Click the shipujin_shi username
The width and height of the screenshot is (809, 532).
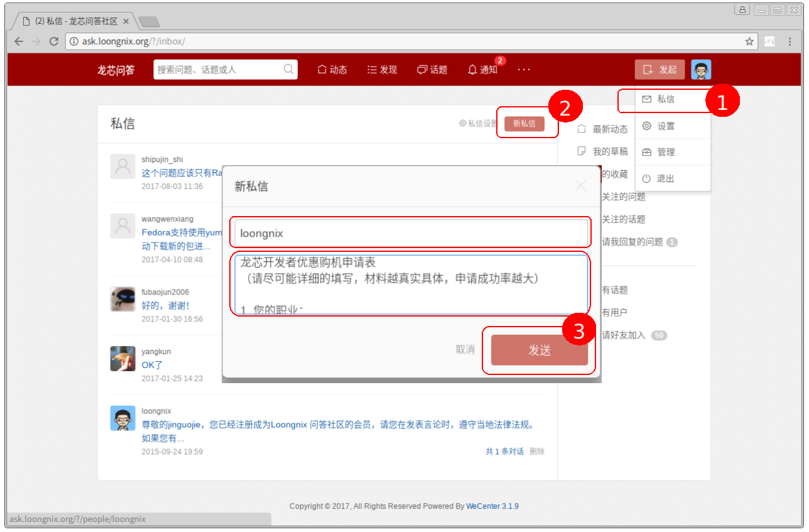click(162, 160)
